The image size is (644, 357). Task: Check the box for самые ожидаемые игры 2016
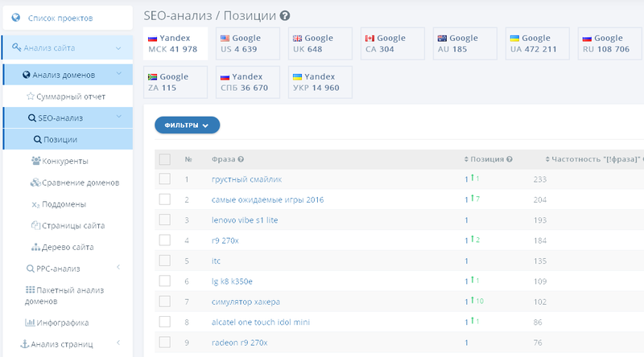[x=165, y=199]
